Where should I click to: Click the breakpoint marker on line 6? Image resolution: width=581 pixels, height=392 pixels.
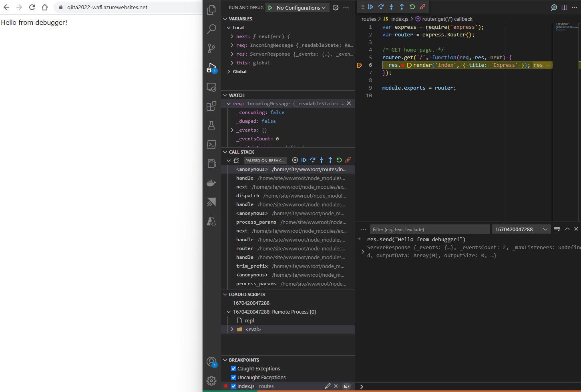(x=359, y=65)
